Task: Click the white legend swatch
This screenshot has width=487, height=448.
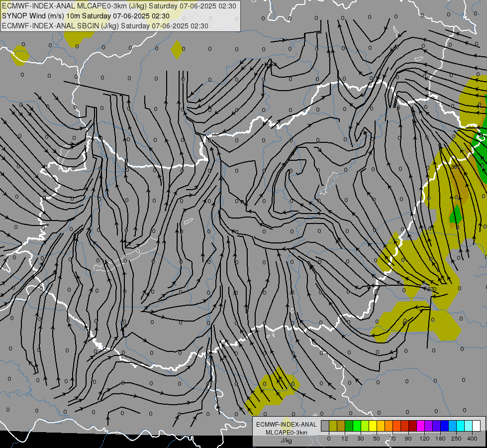Action: tap(477, 426)
